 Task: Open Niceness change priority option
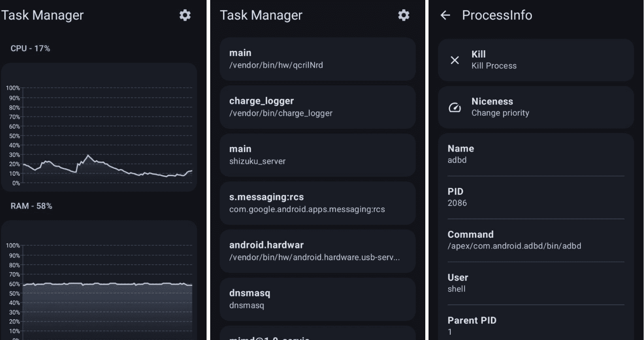point(536,107)
